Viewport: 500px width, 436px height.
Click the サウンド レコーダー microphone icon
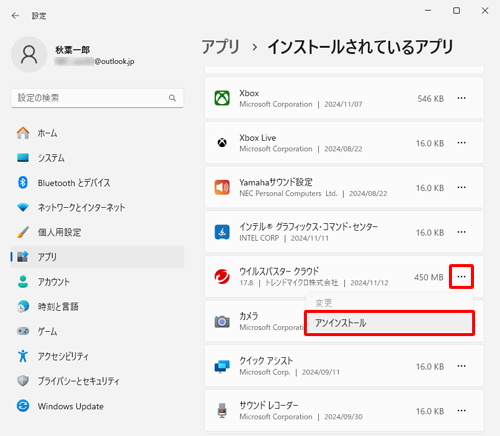[222, 411]
